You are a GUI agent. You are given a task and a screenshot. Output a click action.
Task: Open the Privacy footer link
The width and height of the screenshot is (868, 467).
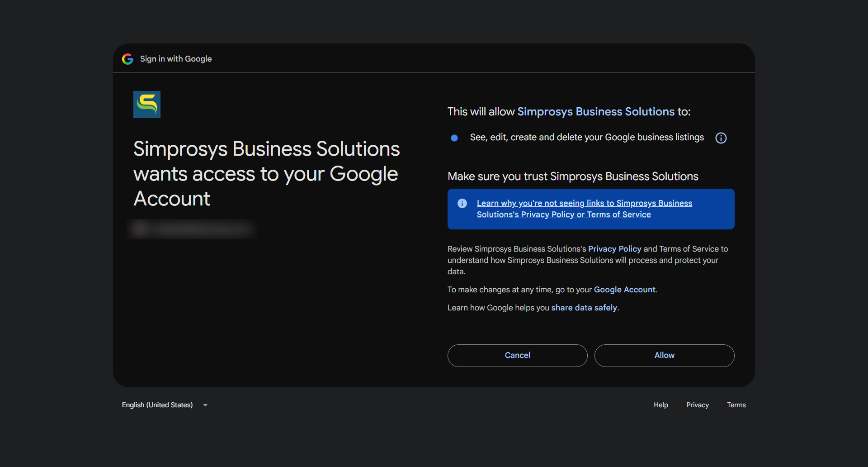pyautogui.click(x=698, y=405)
